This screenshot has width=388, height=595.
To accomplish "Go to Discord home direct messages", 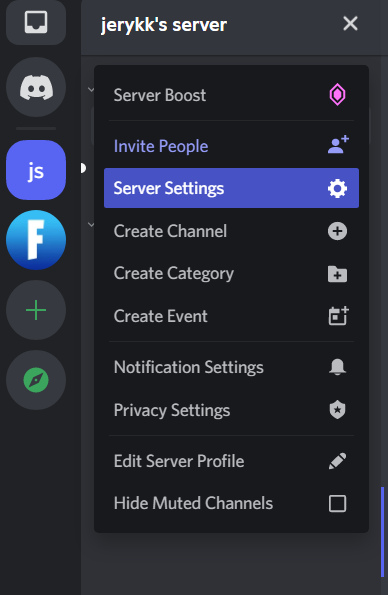I will (x=36, y=87).
